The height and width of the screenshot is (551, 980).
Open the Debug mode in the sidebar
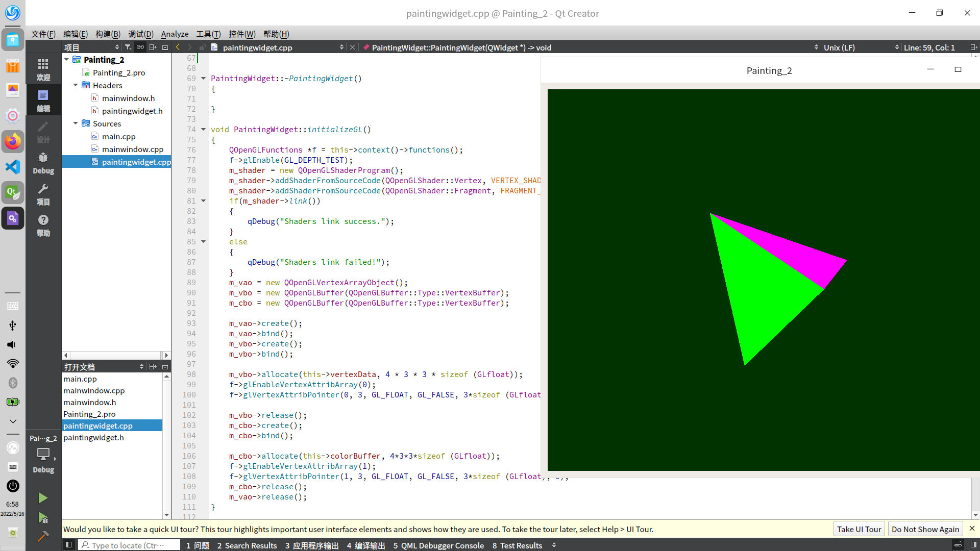tap(43, 162)
